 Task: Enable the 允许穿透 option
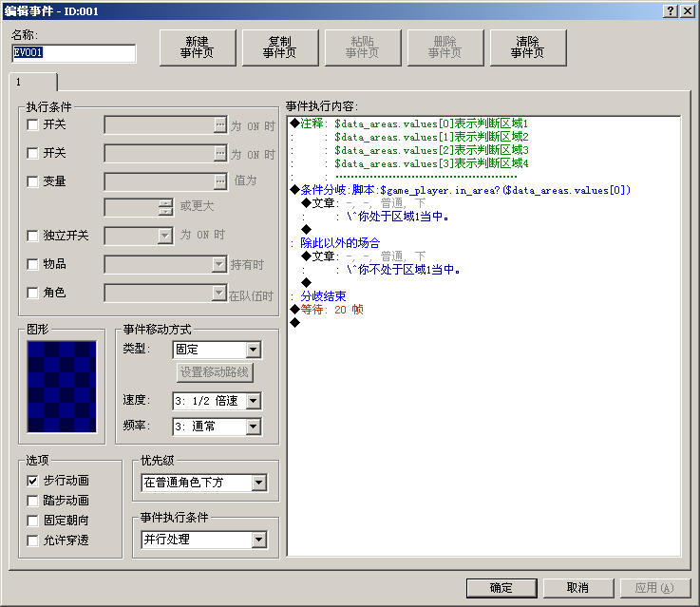[x=32, y=541]
